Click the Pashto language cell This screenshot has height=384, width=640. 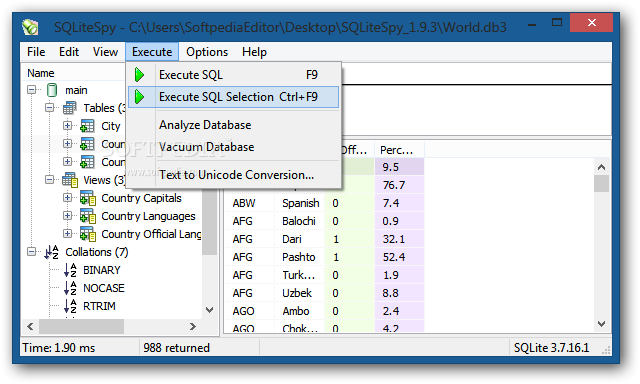tap(300, 257)
